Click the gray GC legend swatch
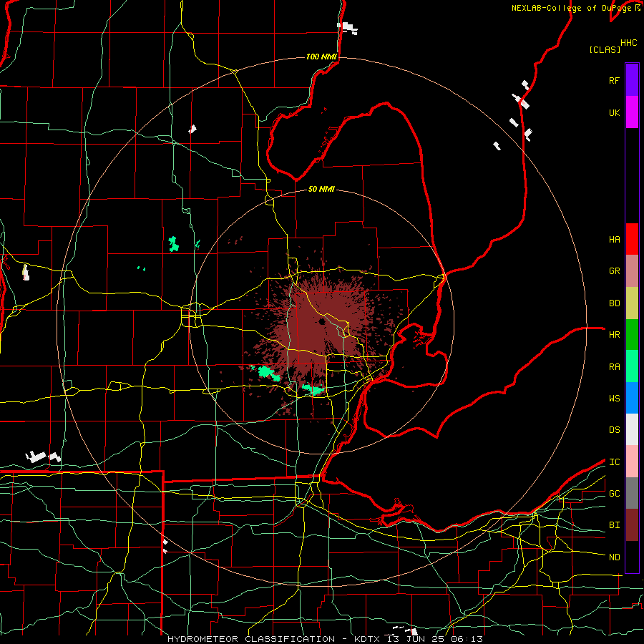This screenshot has width=644, height=644. [x=632, y=493]
